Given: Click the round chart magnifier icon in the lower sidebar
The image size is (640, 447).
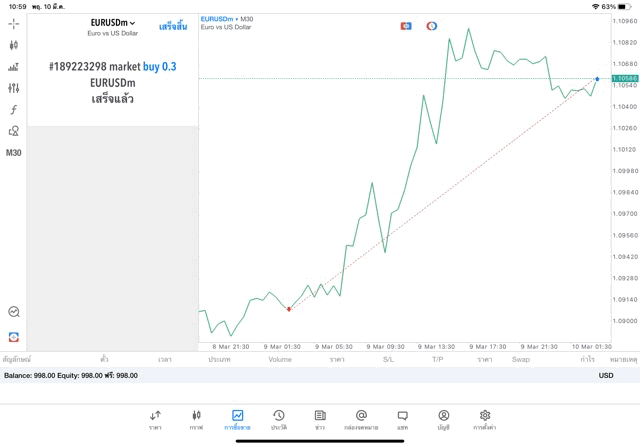Looking at the screenshot, I should [13, 312].
